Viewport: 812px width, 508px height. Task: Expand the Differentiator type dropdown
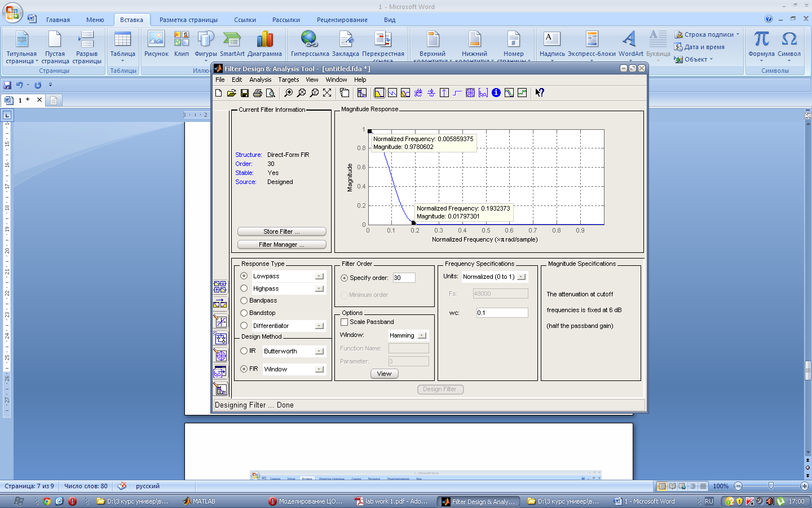319,326
